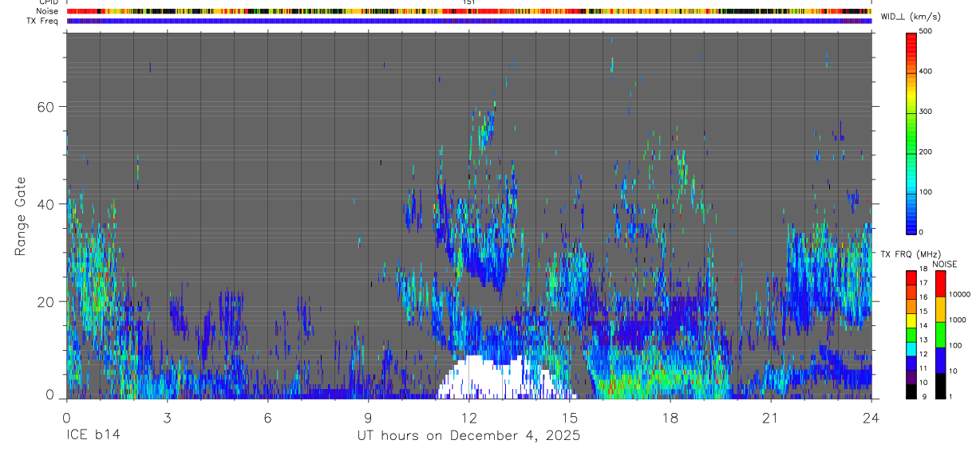Click the 1 label on NOISE scale
The height and width of the screenshot is (452, 980).
click(x=950, y=396)
